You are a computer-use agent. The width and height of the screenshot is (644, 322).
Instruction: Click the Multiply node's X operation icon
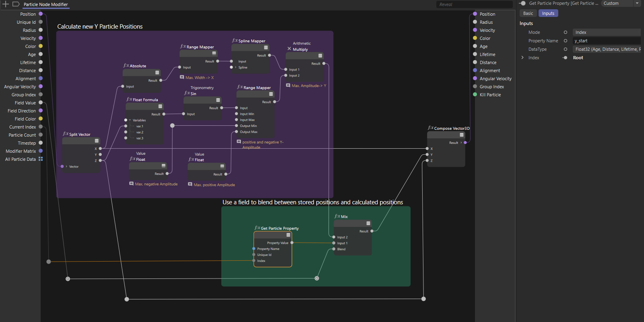pos(289,49)
